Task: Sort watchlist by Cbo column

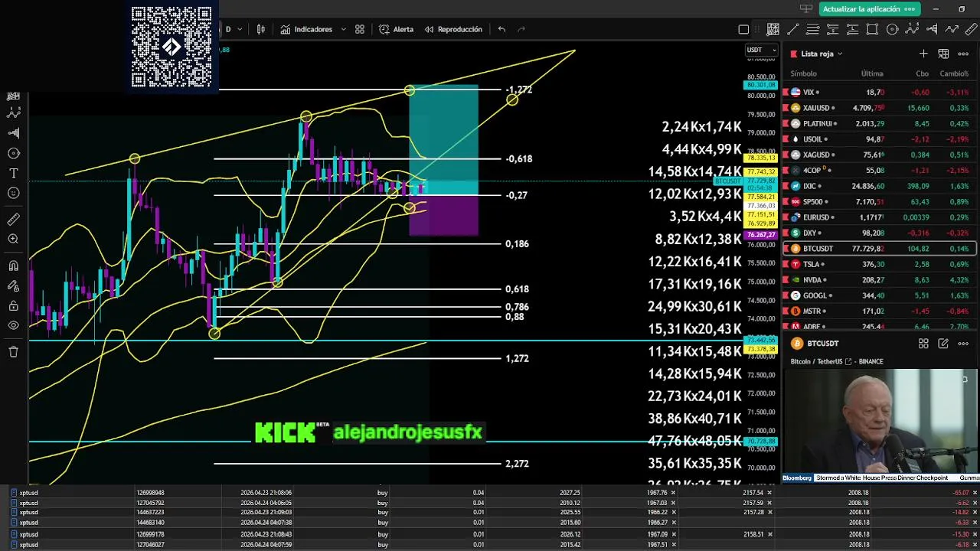Action: [x=923, y=73]
